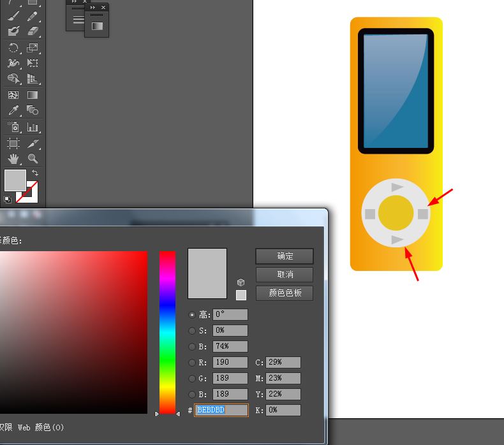Select the Mesh tool
The image size is (504, 445).
pos(13,95)
